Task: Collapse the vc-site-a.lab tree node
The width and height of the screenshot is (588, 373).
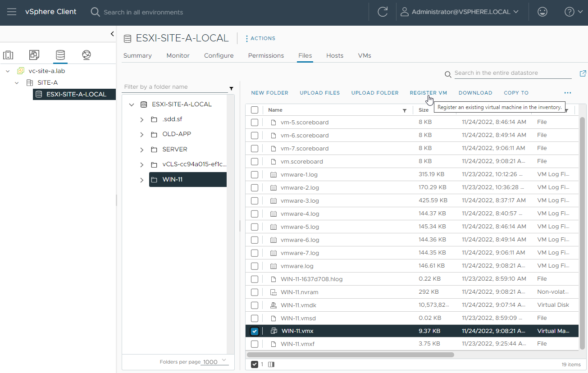Action: [8, 71]
